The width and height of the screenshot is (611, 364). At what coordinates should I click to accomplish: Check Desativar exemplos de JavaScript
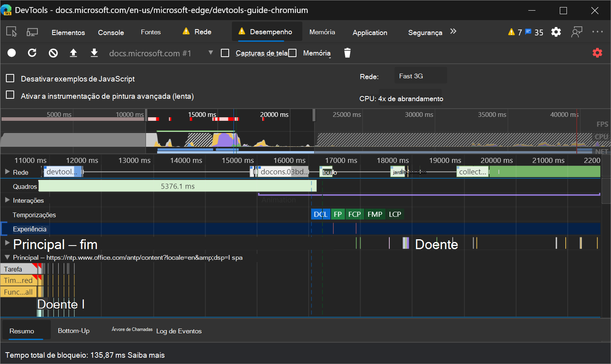[x=10, y=78]
